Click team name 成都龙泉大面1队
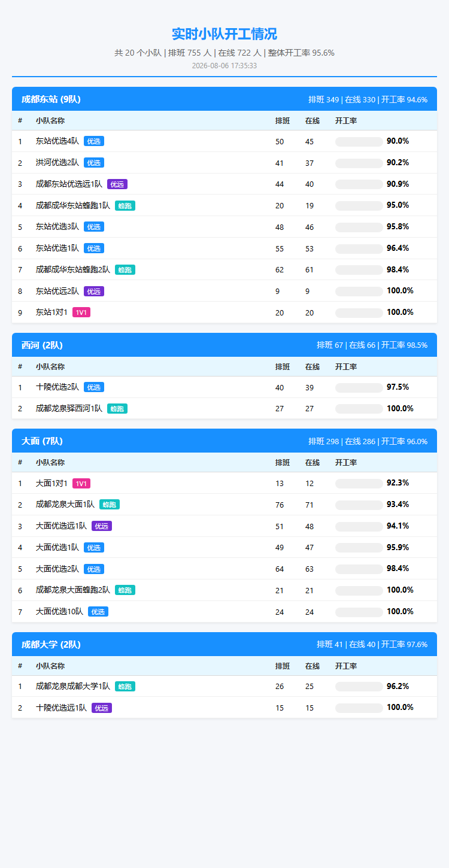 tap(65, 505)
